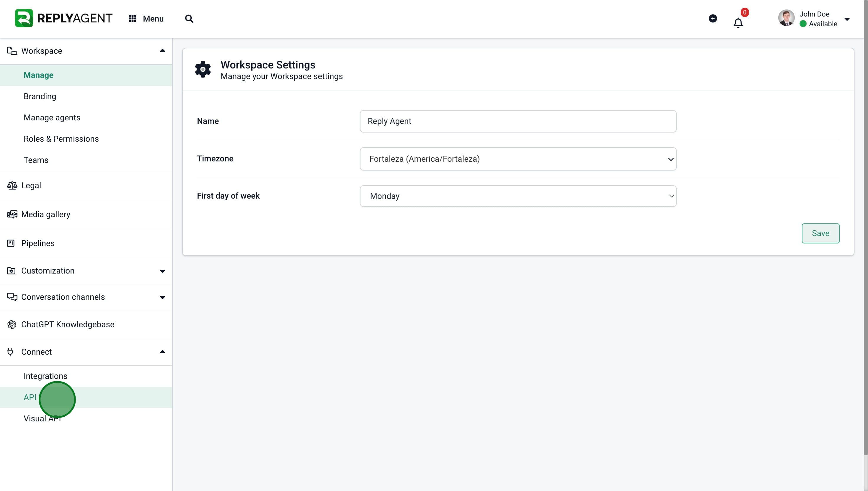The width and height of the screenshot is (868, 491).
Task: Click the notification count badge
Action: coord(745,12)
